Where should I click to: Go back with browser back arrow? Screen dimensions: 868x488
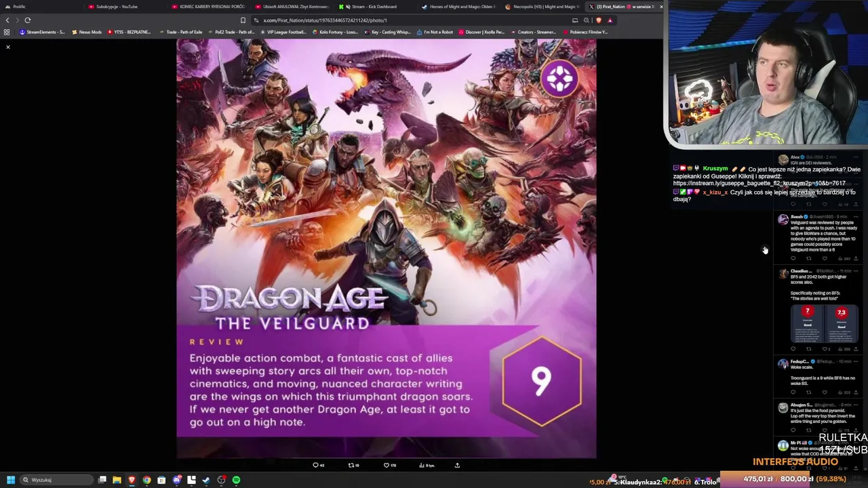[7, 20]
